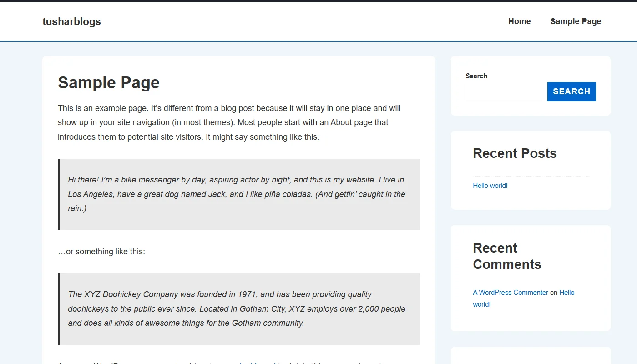Click the 'This is an example page' paragraph
Image resolution: width=637 pixels, height=364 pixels.
[x=229, y=122]
